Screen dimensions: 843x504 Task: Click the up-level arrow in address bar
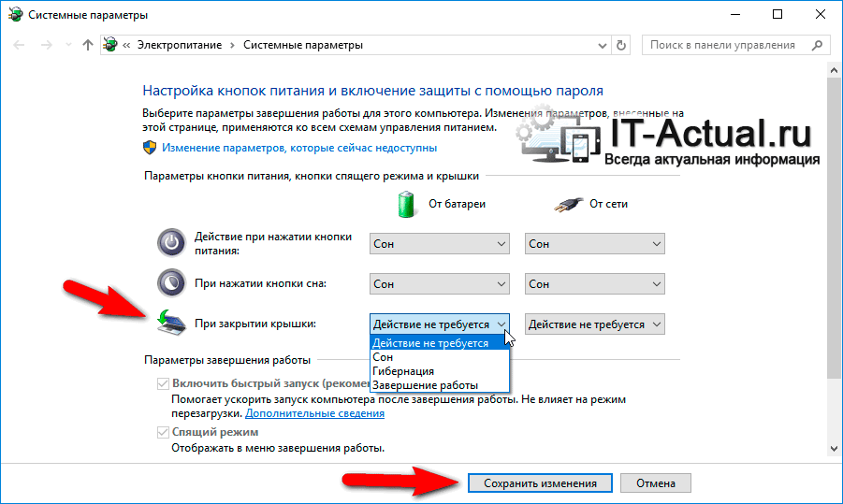pos(88,45)
